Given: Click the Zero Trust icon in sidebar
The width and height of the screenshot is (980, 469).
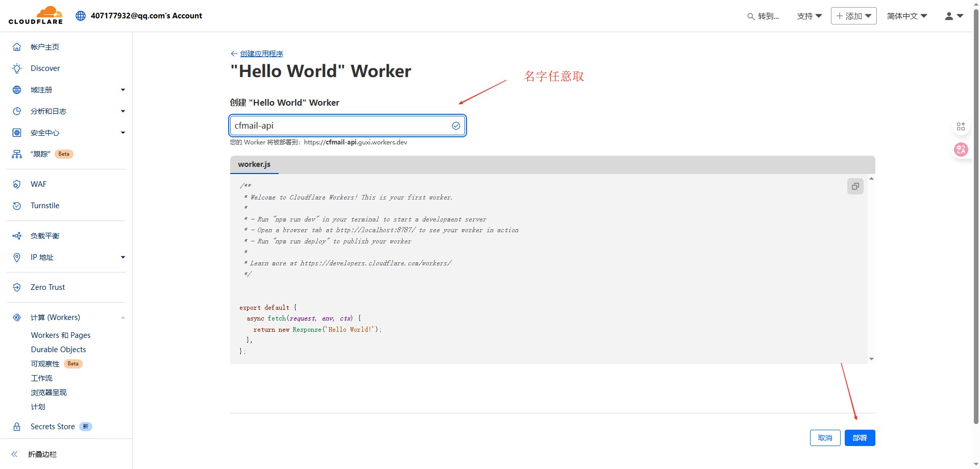Looking at the screenshot, I should click(x=17, y=287).
